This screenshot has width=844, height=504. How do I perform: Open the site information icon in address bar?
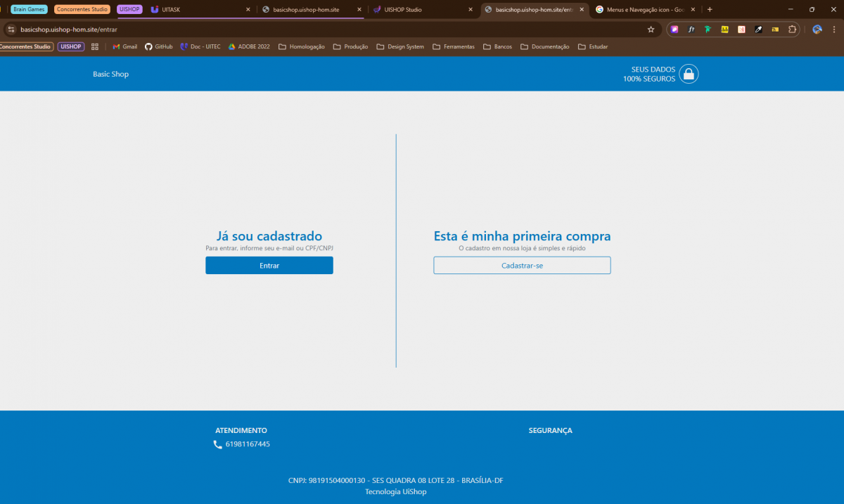tap(11, 30)
